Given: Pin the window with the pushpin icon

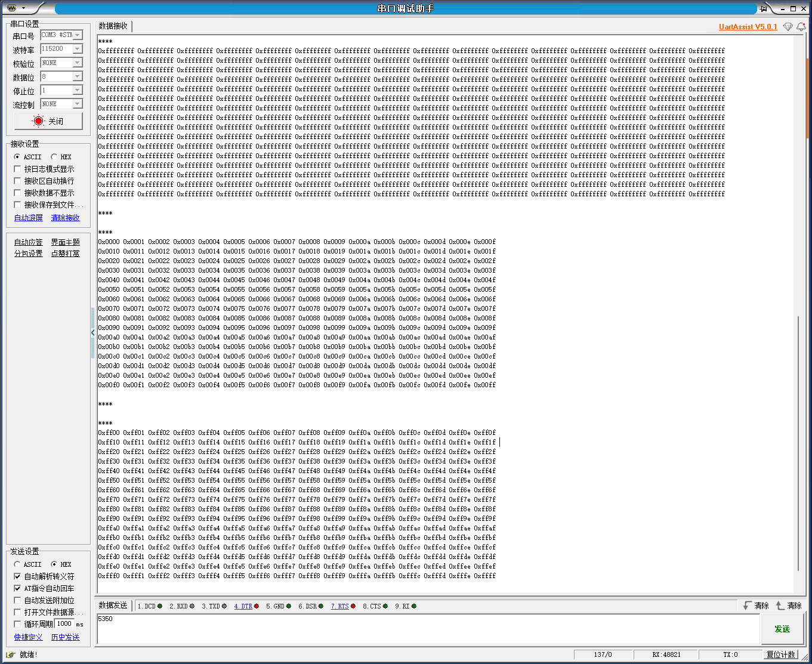Looking at the screenshot, I should click(x=763, y=8).
